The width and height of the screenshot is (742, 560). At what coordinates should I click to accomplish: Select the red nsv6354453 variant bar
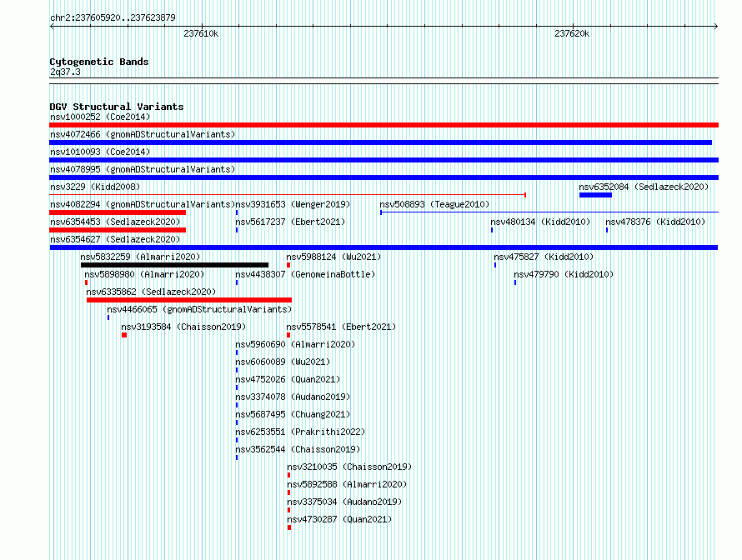pyautogui.click(x=118, y=230)
